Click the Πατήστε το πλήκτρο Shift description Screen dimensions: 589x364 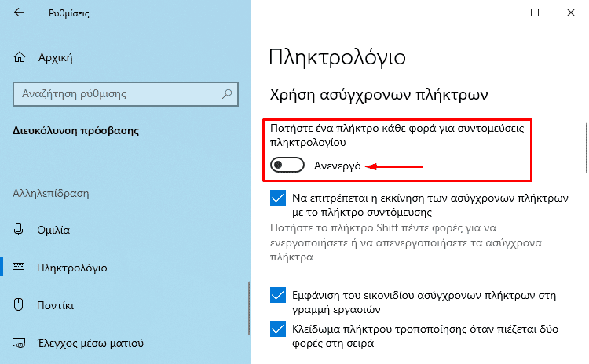406,242
